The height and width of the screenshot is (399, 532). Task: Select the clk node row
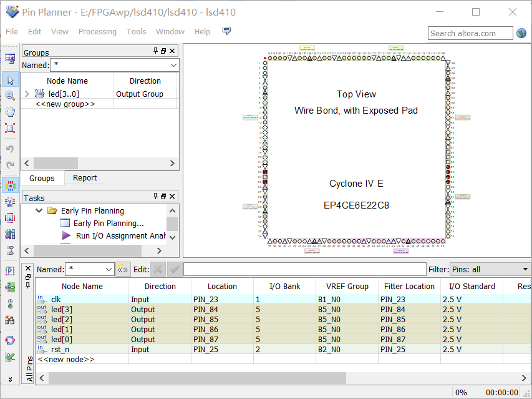283,299
